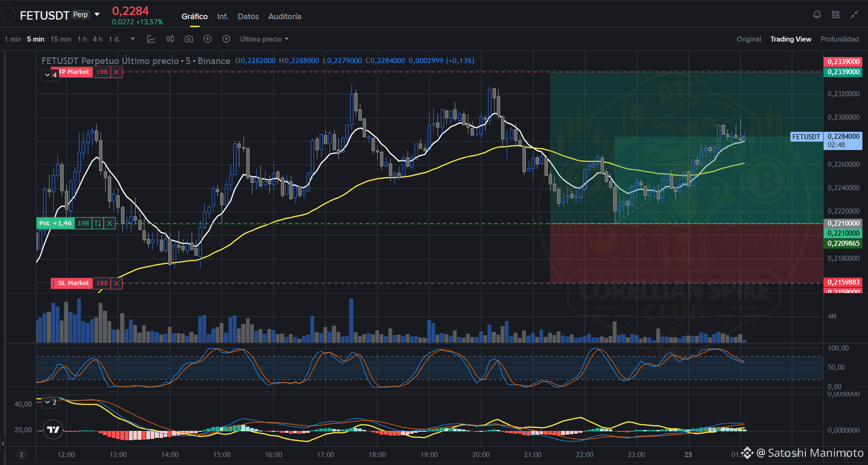Open the Auditoría tab
This screenshot has width=868, height=465.
pyautogui.click(x=285, y=16)
